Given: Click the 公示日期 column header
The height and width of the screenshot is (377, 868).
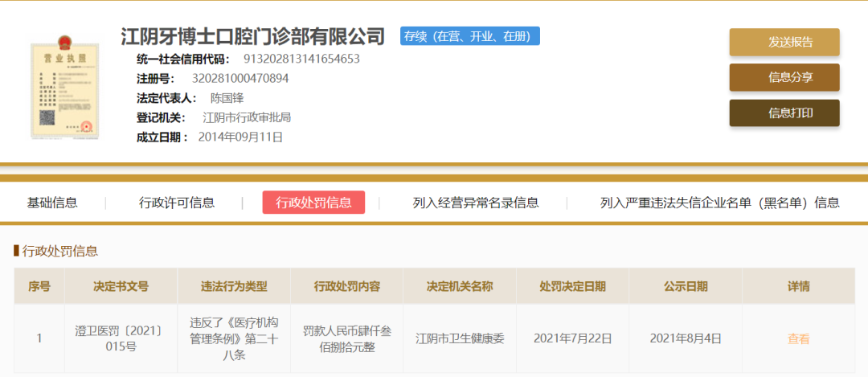Looking at the screenshot, I should click(686, 286).
